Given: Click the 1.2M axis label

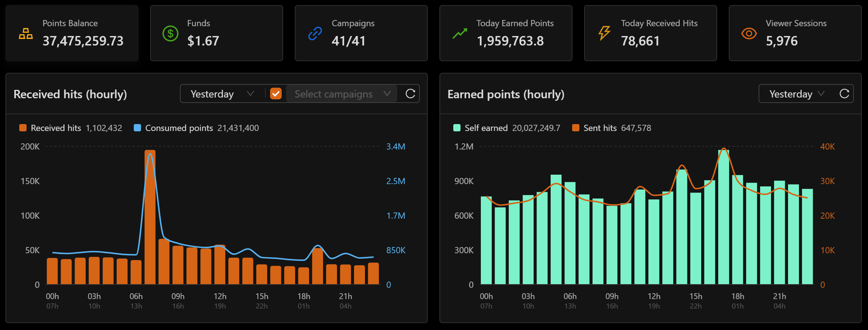Looking at the screenshot, I should click(x=464, y=147).
